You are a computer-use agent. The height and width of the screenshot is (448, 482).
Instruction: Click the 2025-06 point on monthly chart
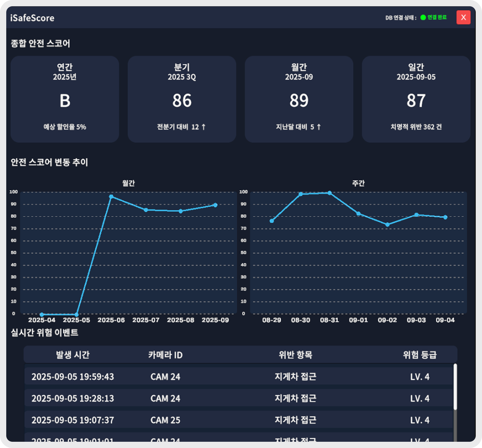coord(111,197)
